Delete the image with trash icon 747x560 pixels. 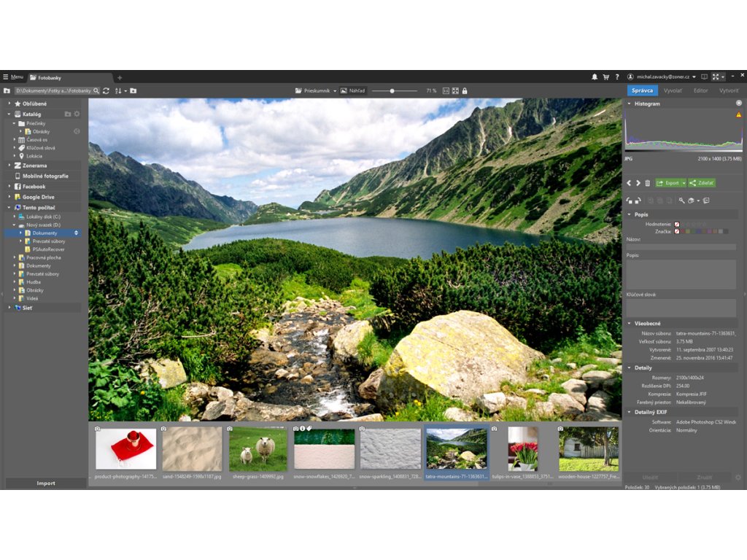648,183
